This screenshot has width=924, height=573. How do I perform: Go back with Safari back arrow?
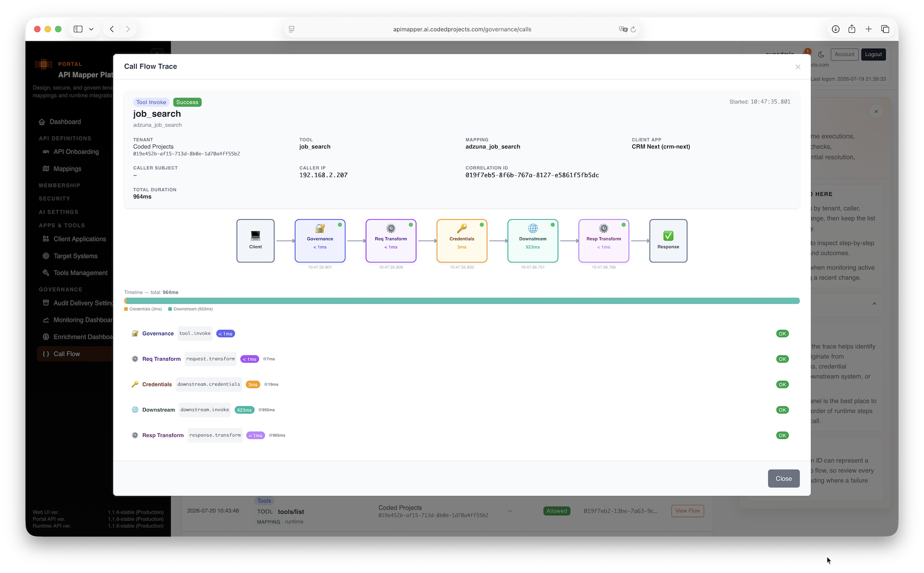112,29
